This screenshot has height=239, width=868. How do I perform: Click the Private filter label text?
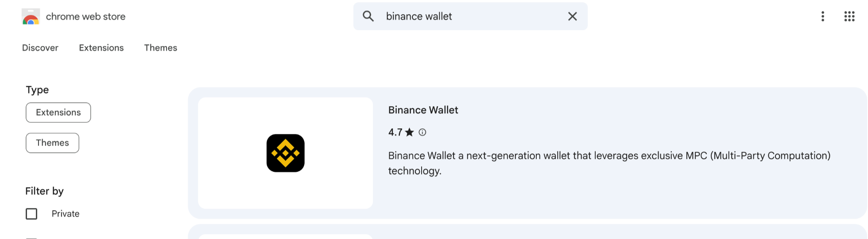pos(66,214)
